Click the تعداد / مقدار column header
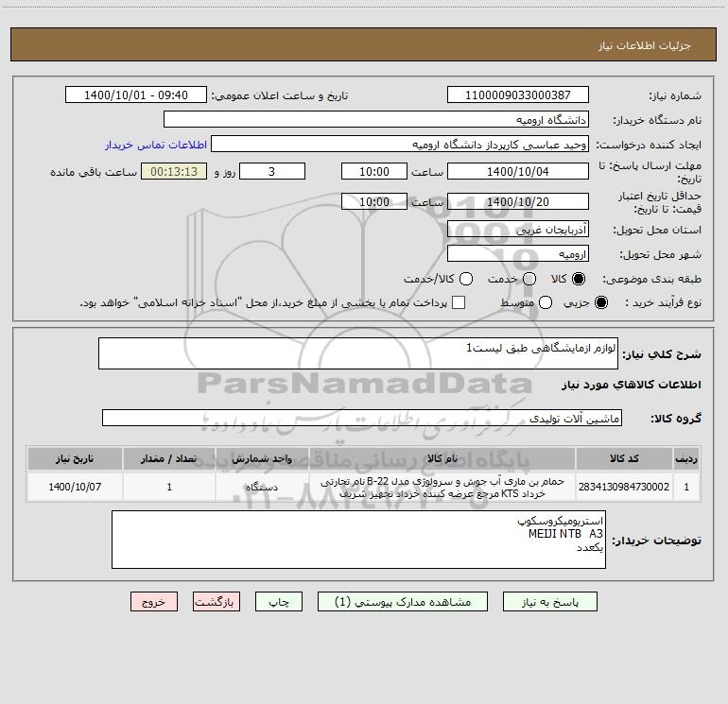This screenshot has height=704, width=728. pos(169,458)
